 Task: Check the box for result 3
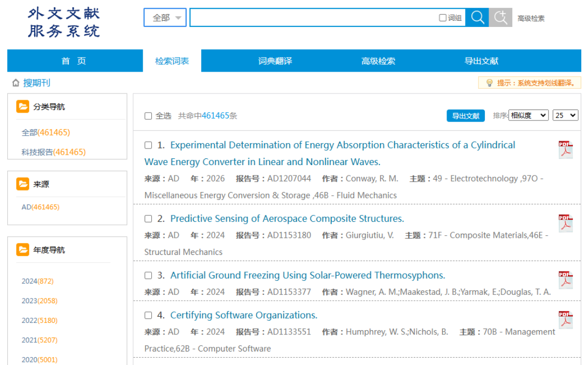point(148,276)
